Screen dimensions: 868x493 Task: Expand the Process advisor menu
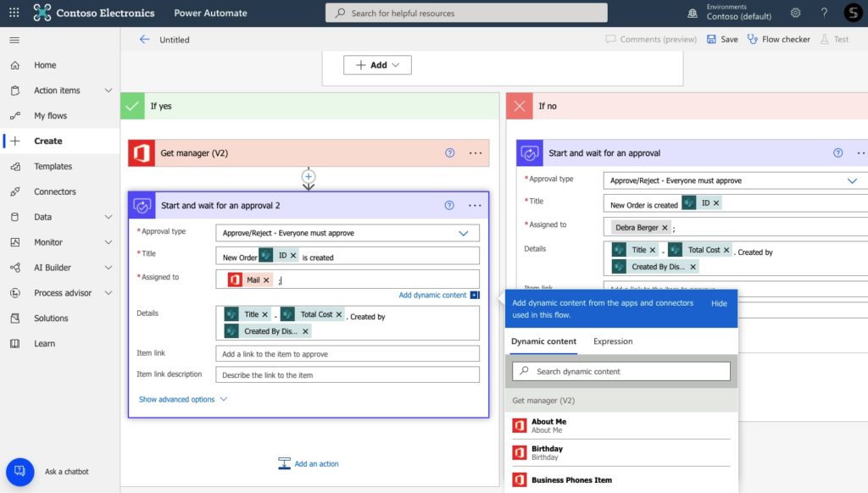[x=108, y=293]
